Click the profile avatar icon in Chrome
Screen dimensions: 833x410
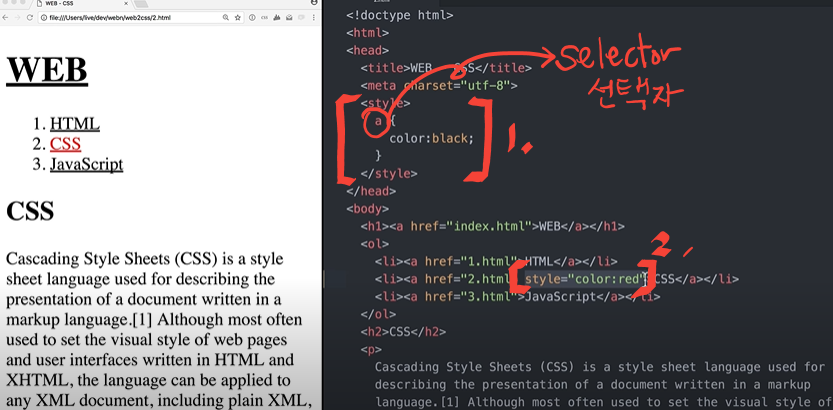tap(314, 2)
